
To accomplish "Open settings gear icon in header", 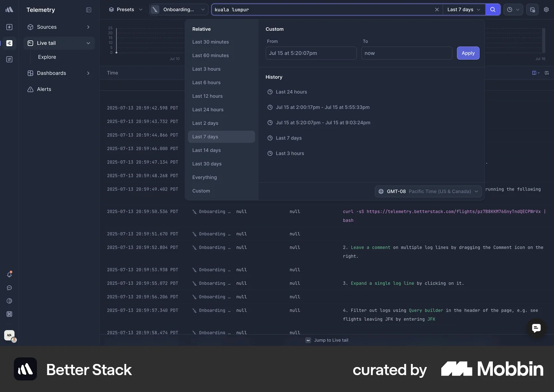I will click(x=546, y=10).
